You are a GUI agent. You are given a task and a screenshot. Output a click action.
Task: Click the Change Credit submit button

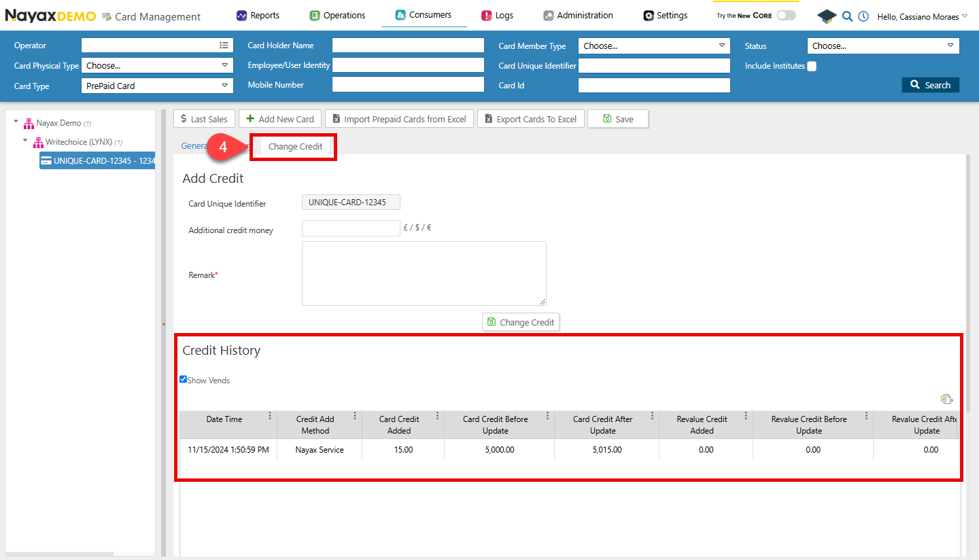click(x=521, y=322)
